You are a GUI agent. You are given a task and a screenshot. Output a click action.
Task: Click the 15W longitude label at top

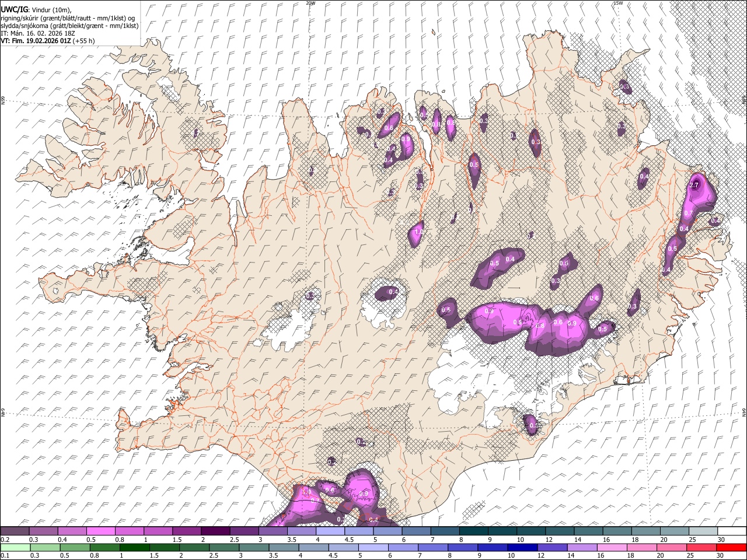tap(617, 3)
